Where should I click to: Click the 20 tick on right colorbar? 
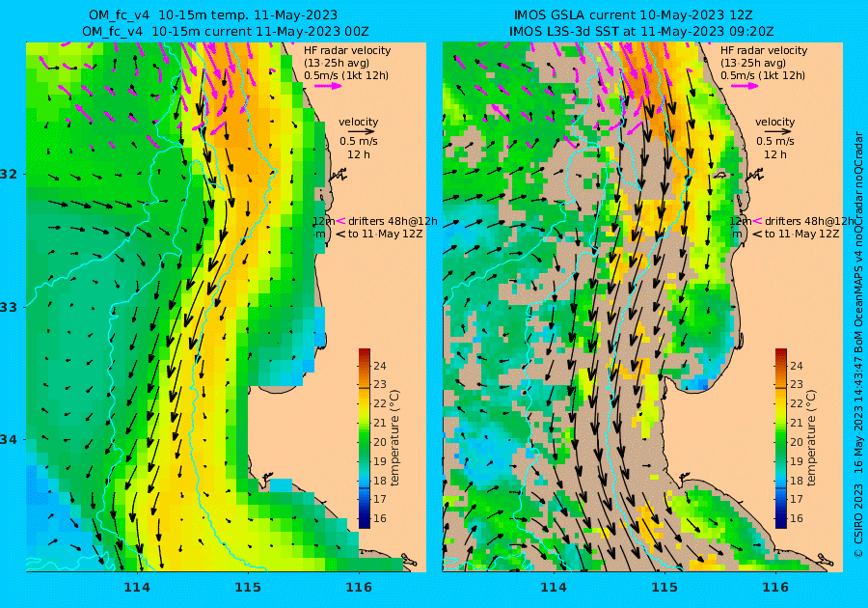coord(796,442)
